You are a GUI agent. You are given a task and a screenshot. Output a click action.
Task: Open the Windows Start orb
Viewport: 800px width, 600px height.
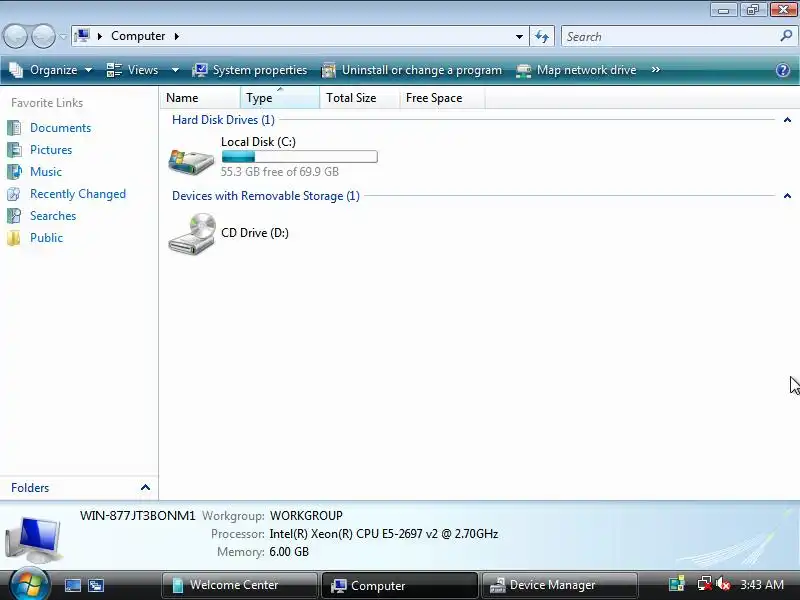coord(29,584)
